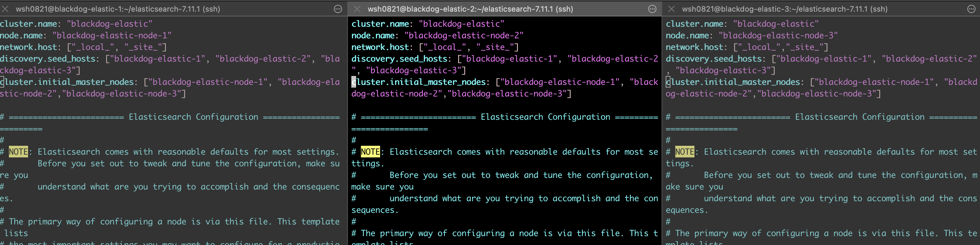The height and width of the screenshot is (245, 980).
Task: Click "Elasticsearch Configuration" heading in elastic-1 pane
Action: click(x=193, y=117)
